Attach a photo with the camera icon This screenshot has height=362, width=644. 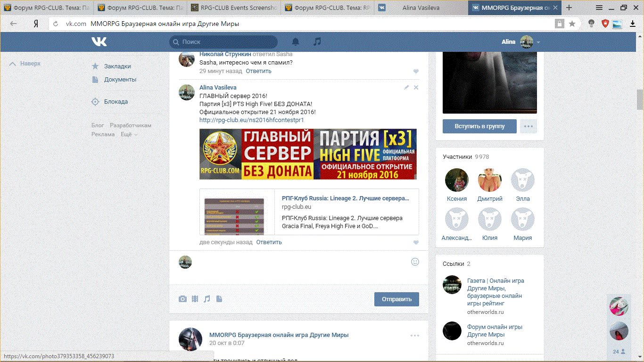click(x=182, y=299)
